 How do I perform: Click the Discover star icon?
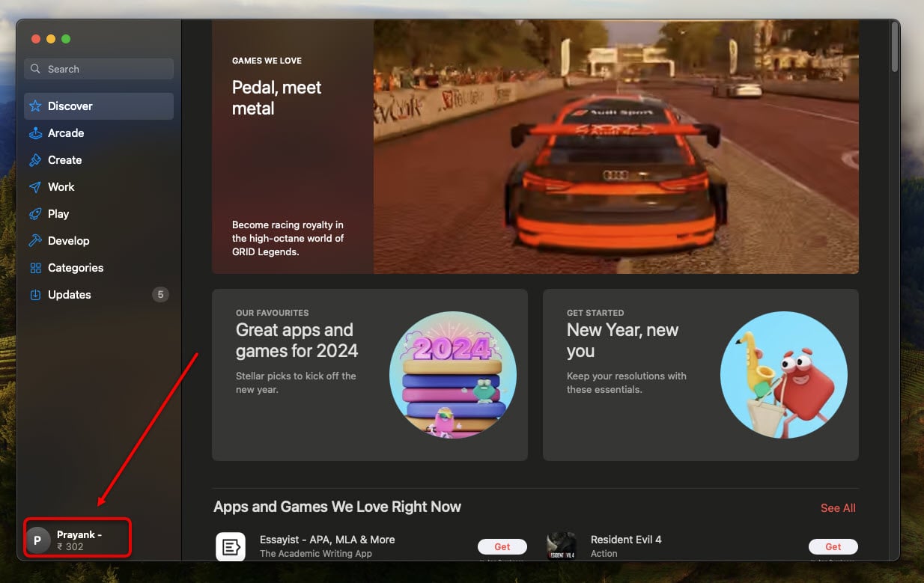pos(35,106)
